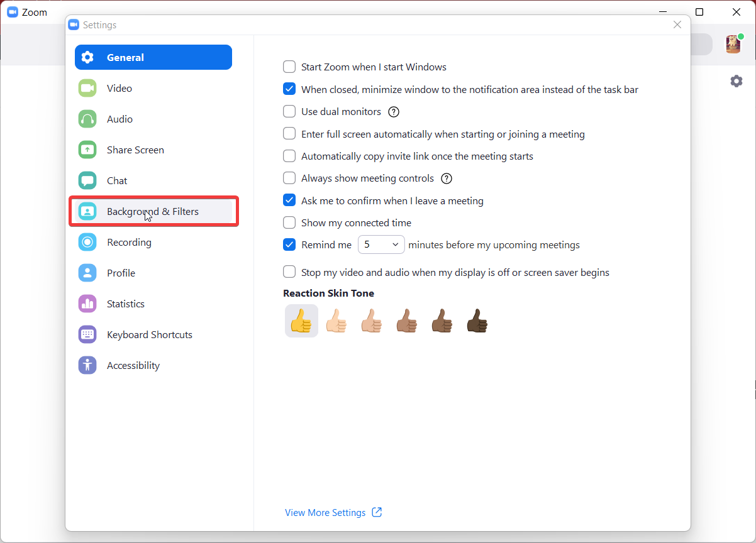756x543 pixels.
Task: Open the Profile settings section
Action: 153,273
